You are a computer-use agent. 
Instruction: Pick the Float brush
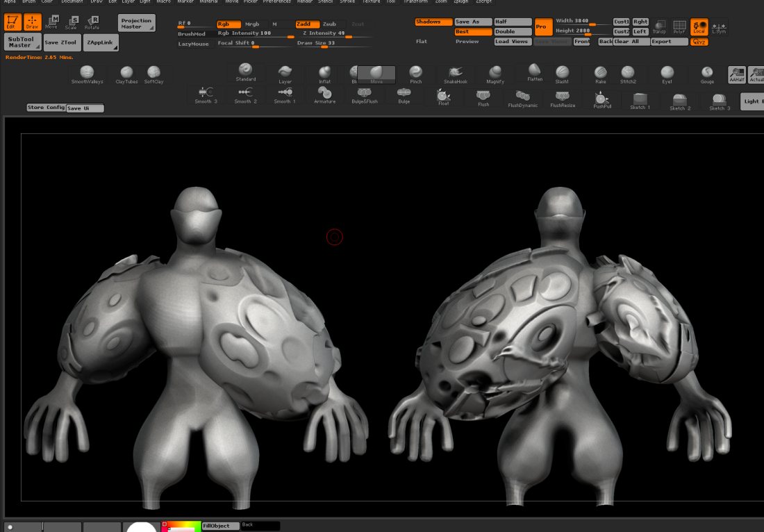[x=443, y=97]
